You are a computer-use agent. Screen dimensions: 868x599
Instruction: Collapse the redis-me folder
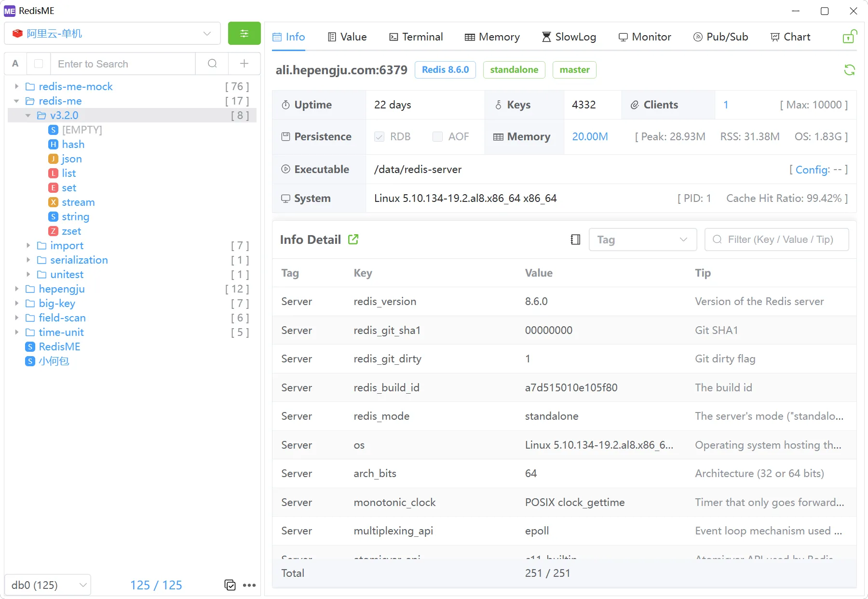tap(17, 101)
